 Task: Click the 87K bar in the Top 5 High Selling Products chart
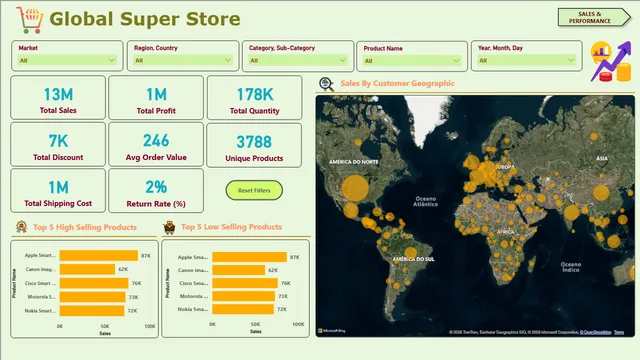[x=98, y=256]
